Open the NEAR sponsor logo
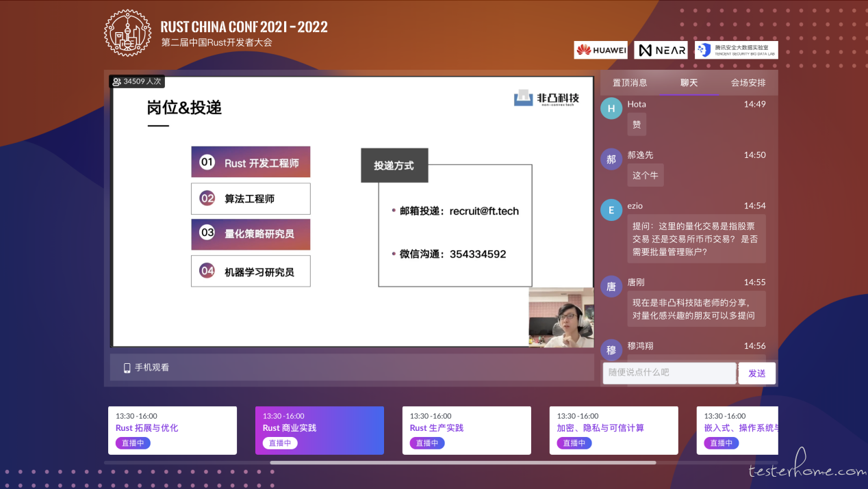Viewport: 868px width, 489px height. pos(661,50)
